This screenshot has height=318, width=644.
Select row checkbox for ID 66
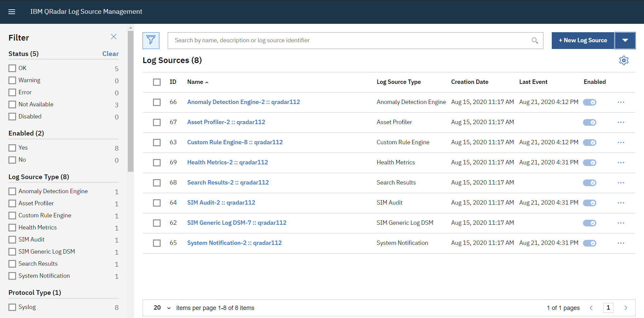(157, 102)
